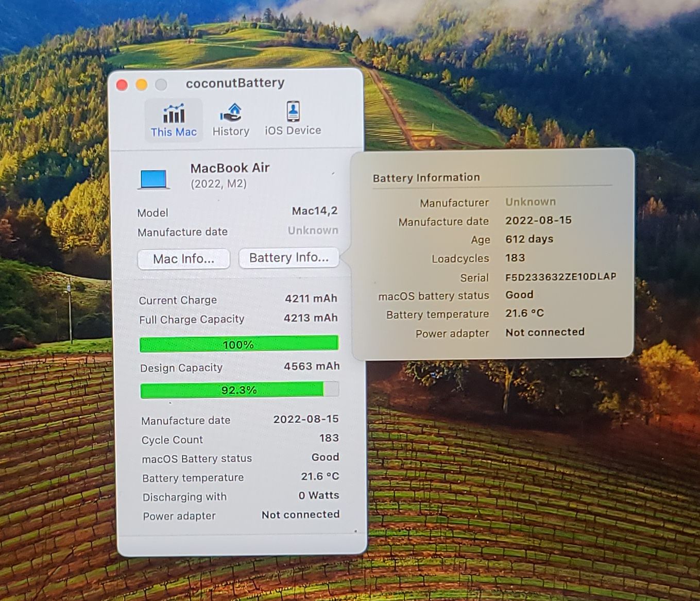Click the gray zoom window button

coord(161,85)
